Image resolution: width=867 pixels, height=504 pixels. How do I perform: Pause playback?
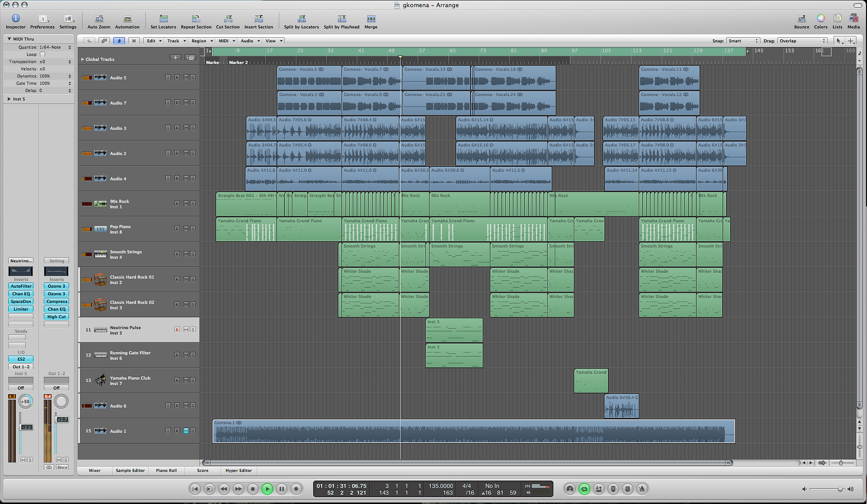click(x=282, y=489)
